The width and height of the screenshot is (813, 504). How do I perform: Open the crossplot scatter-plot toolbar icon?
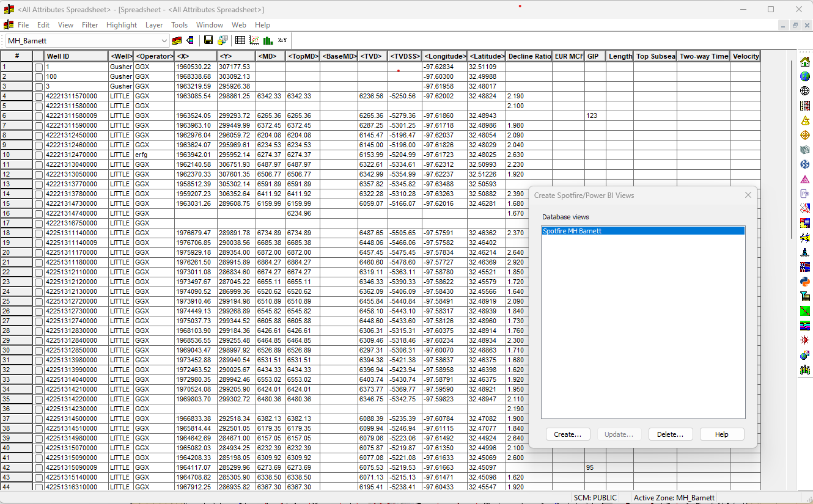click(254, 40)
